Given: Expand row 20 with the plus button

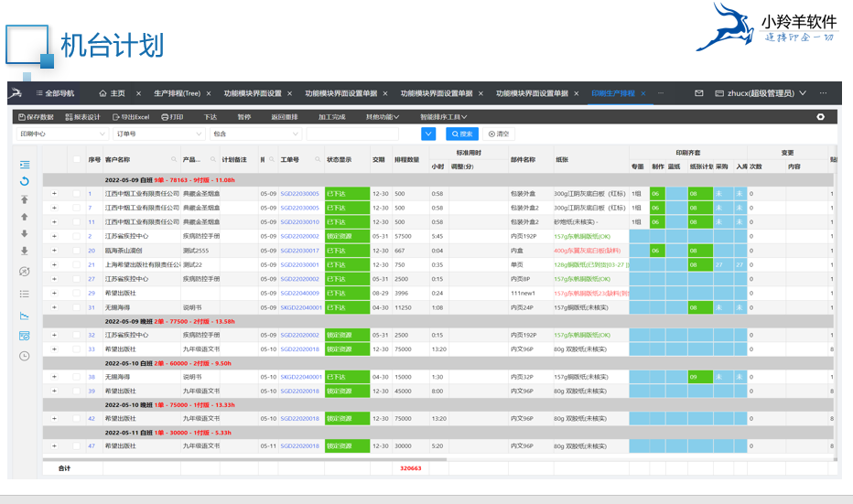Looking at the screenshot, I should [x=54, y=251].
